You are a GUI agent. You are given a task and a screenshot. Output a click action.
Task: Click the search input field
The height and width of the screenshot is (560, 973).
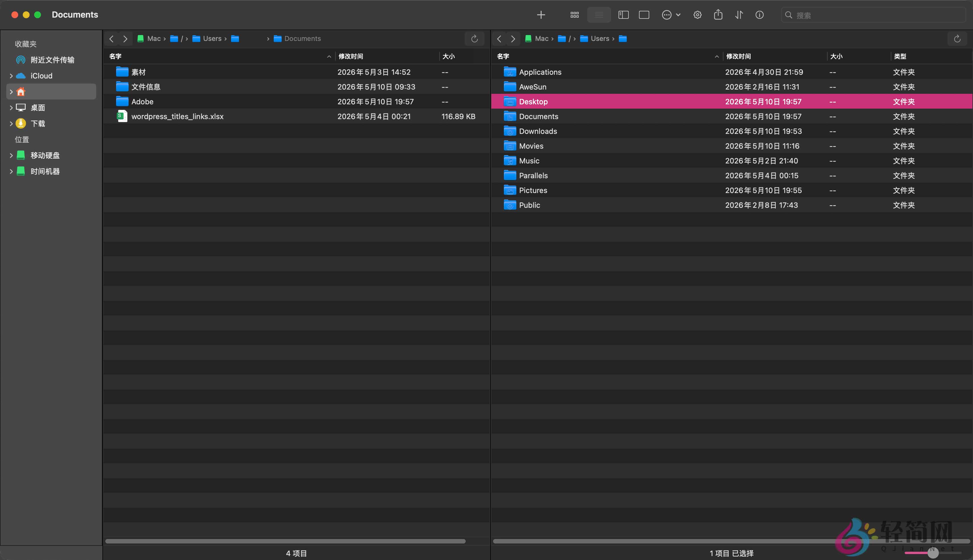(873, 15)
